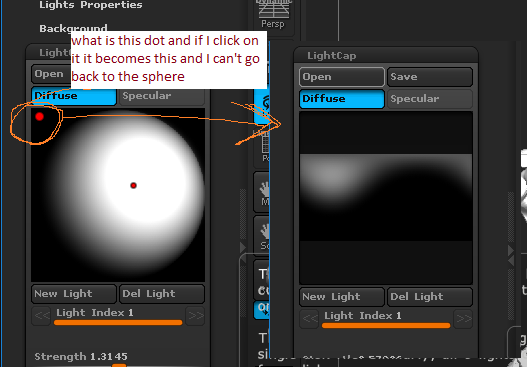Select the red light marker on the sphere

pos(133,185)
